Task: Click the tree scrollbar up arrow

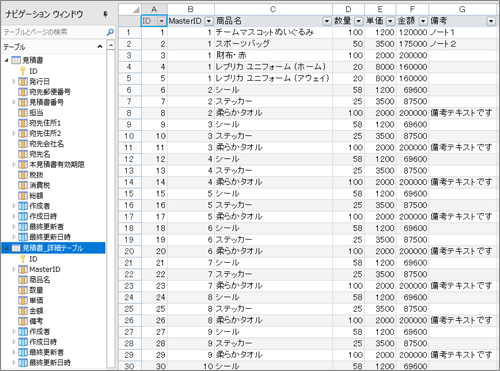Action: [x=111, y=45]
